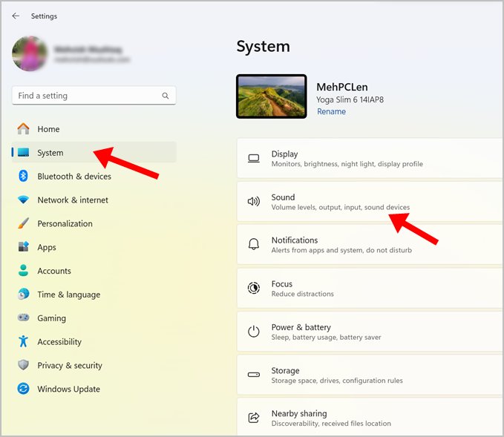504x437 pixels.
Task: Click the Rename link
Action: tap(331, 111)
